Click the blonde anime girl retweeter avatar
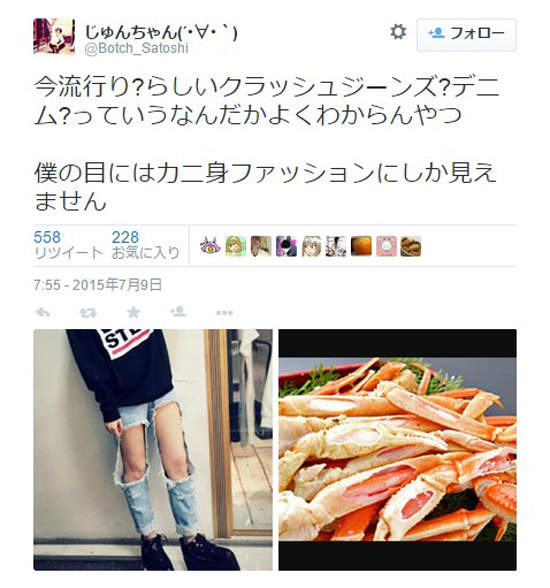Screen dimensions: 550x588 pyautogui.click(x=235, y=246)
